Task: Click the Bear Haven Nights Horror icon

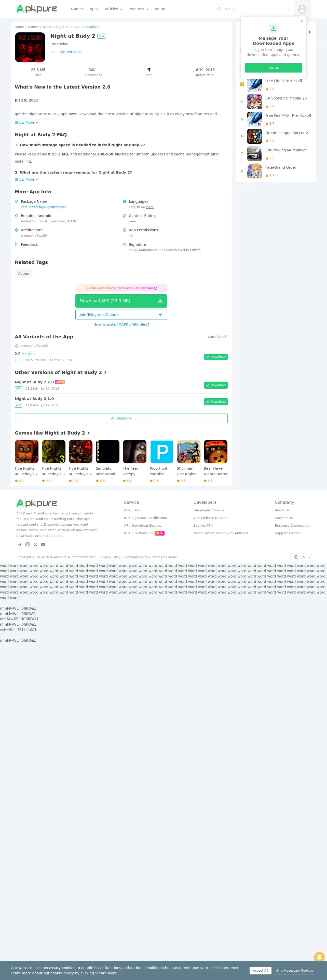Action: (216, 452)
